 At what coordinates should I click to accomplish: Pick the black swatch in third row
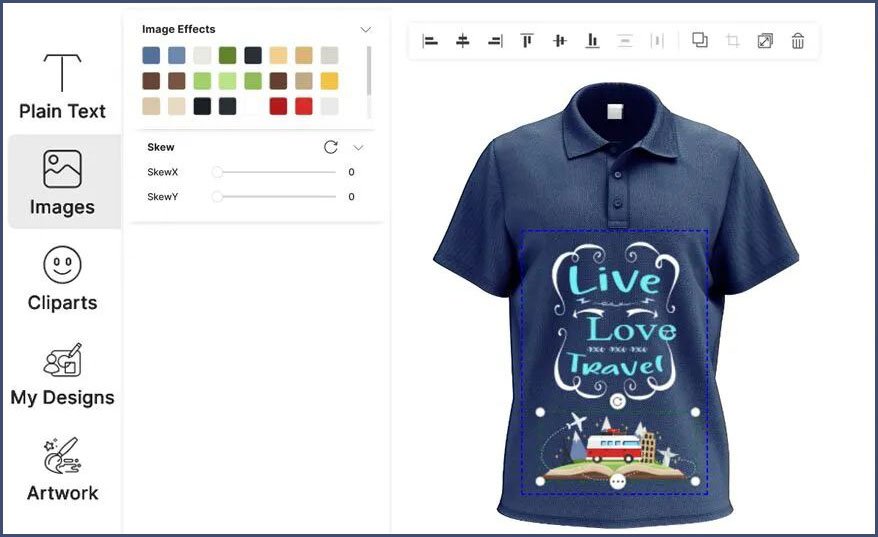[202, 106]
